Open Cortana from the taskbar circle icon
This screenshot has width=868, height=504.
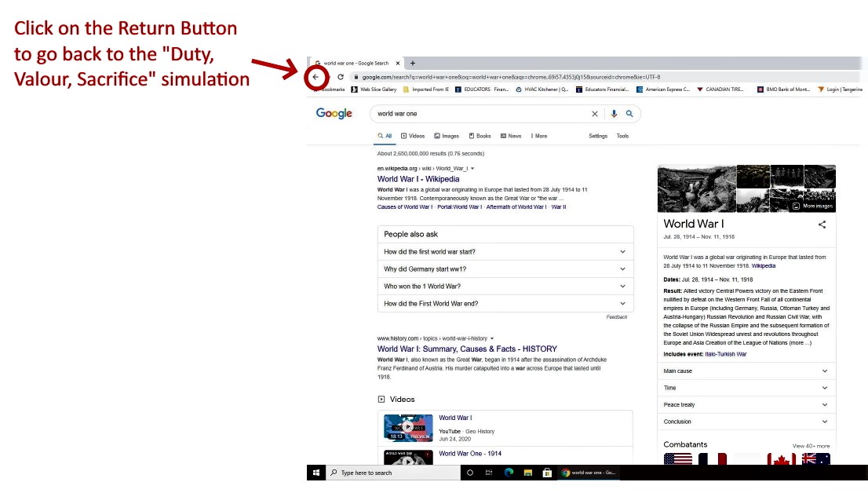click(470, 473)
